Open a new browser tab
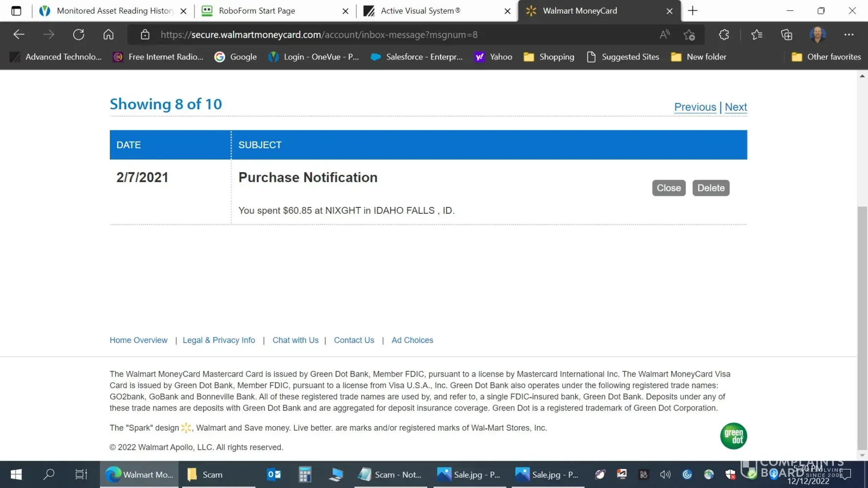This screenshot has height=488, width=868. point(693,11)
